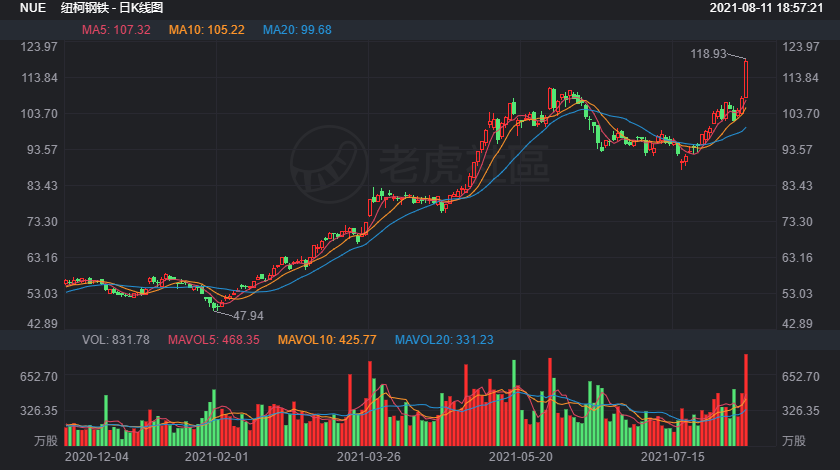Click the NUE ticker symbol

[33, 8]
